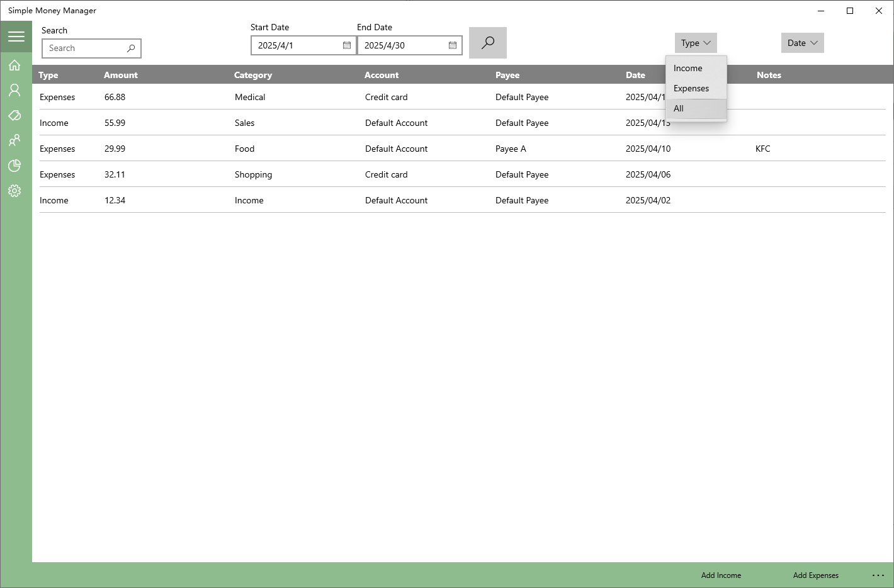Select the 29.99 amount cell
894x588 pixels.
pos(115,149)
